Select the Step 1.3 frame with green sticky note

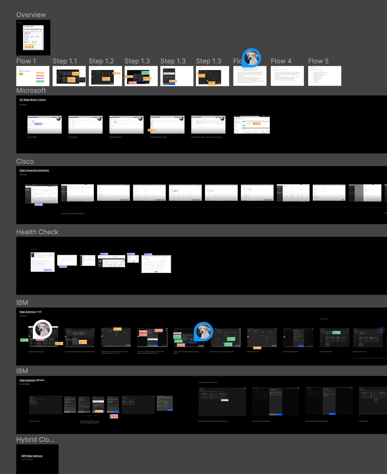(141, 76)
